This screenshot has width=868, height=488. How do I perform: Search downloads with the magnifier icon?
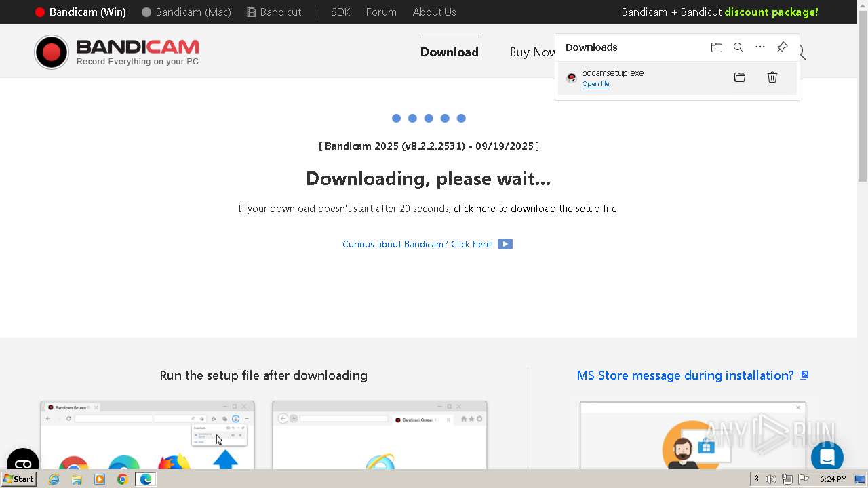click(x=738, y=47)
